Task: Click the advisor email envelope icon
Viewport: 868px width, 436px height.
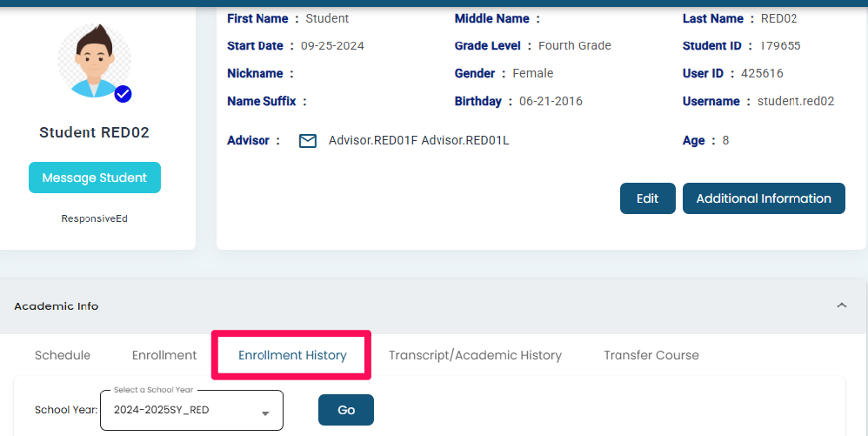Action: point(308,141)
